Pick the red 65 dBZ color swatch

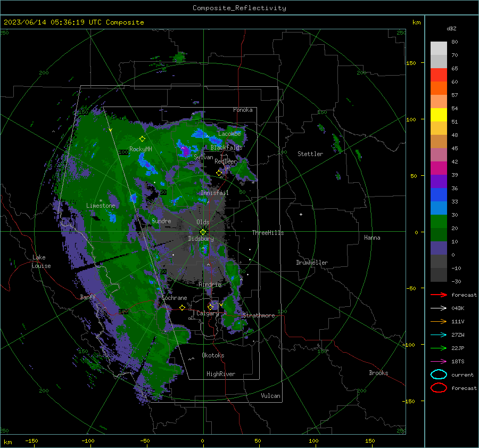[439, 75]
